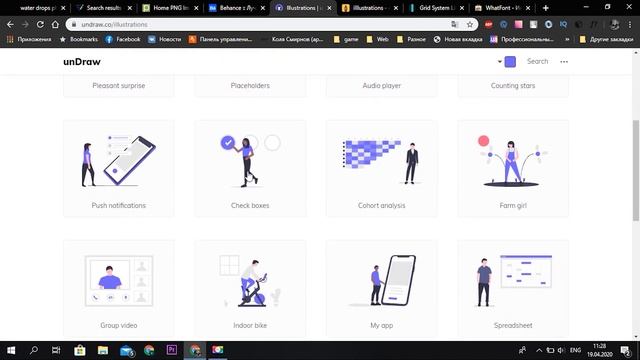
Task: Open File Explorer from taskbar
Action: [x=103, y=350]
